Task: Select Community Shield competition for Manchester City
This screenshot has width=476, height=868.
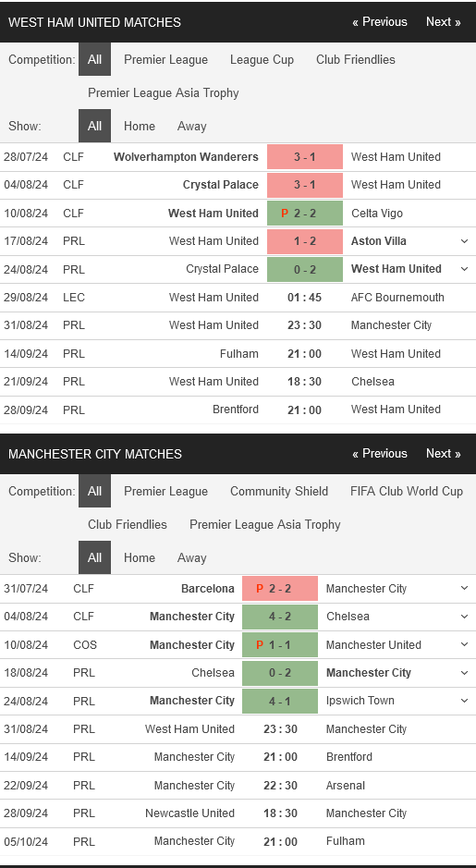Action: click(x=279, y=492)
